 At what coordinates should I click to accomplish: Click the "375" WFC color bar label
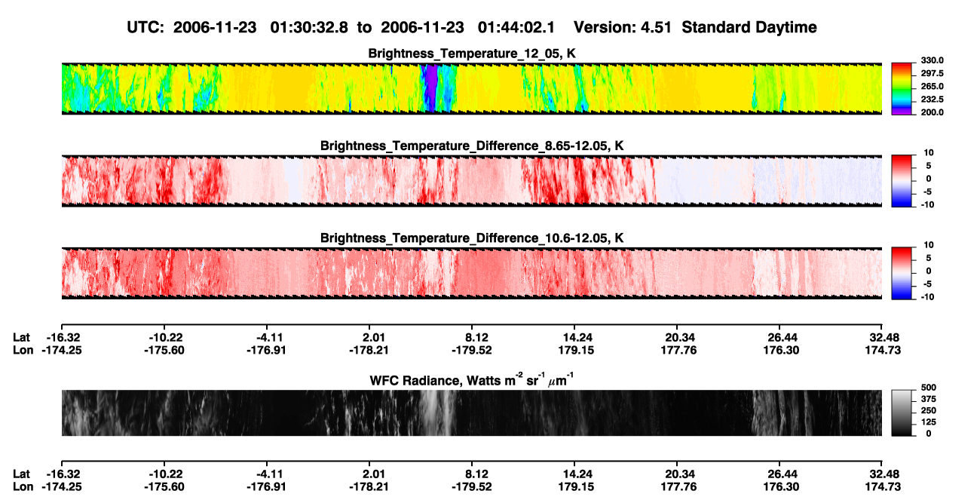pos(929,399)
